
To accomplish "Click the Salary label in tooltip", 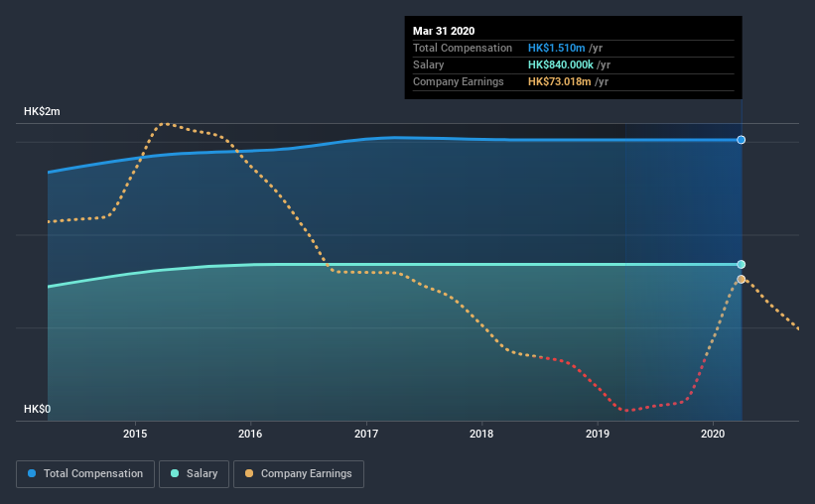I will (428, 64).
